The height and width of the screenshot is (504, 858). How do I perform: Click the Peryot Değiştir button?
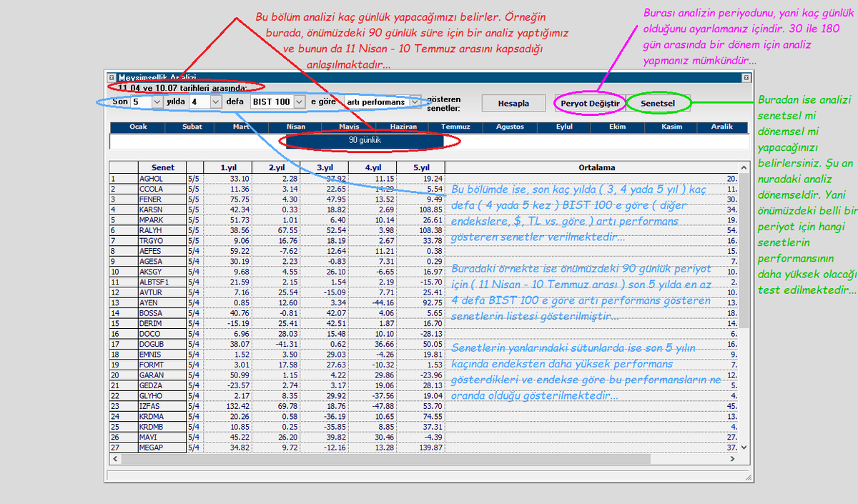[x=589, y=103]
